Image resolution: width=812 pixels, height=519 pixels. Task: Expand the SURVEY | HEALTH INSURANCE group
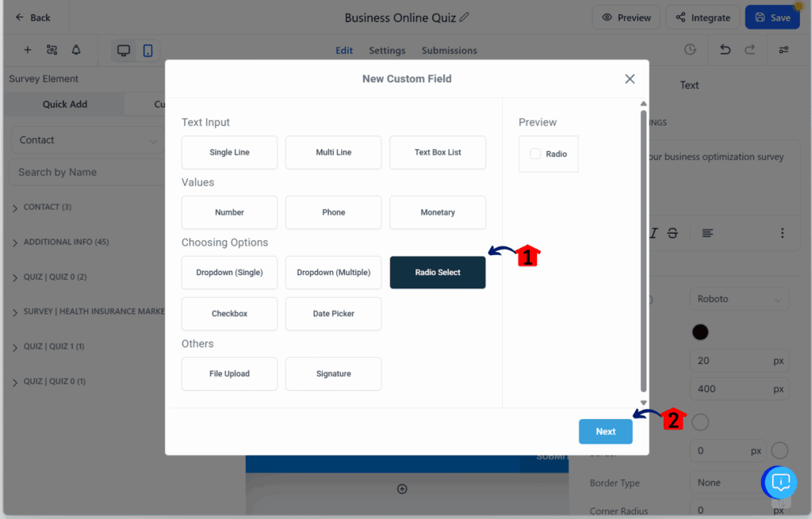(88, 311)
